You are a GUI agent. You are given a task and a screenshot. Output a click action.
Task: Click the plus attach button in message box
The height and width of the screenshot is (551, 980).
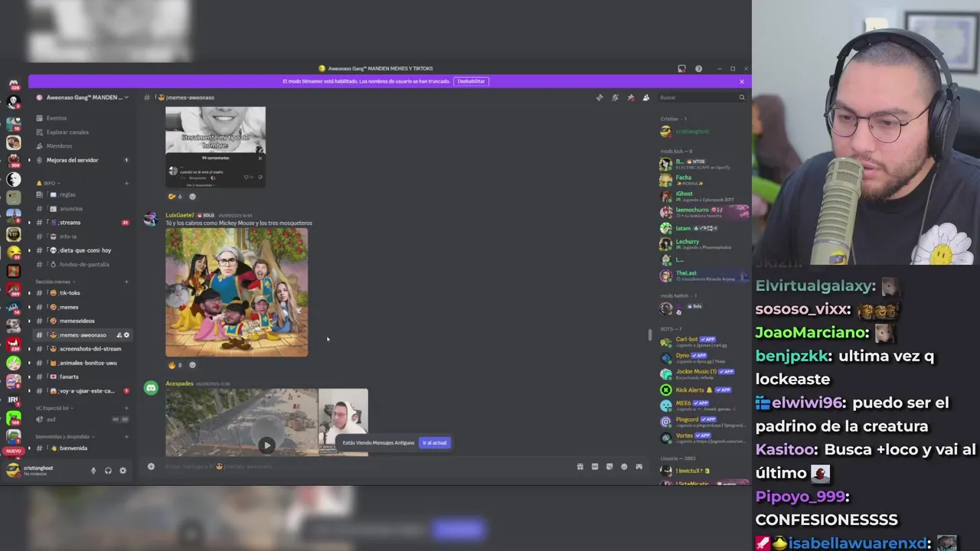pos(151,466)
